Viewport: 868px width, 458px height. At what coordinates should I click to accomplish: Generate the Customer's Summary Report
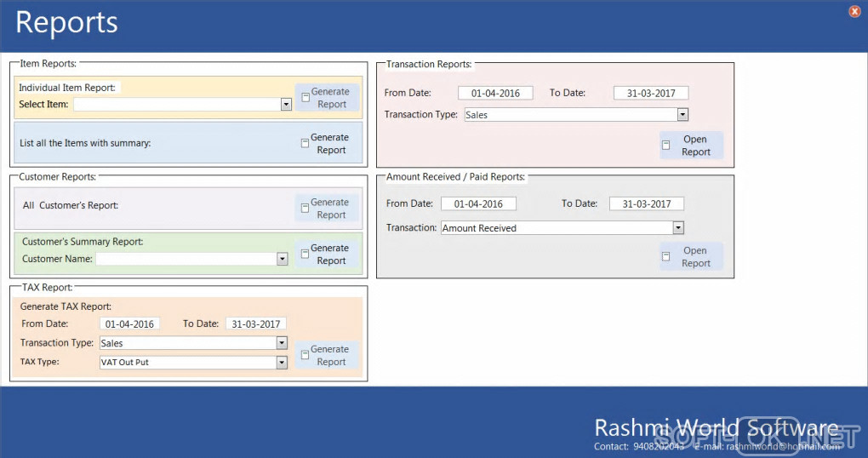tap(327, 255)
